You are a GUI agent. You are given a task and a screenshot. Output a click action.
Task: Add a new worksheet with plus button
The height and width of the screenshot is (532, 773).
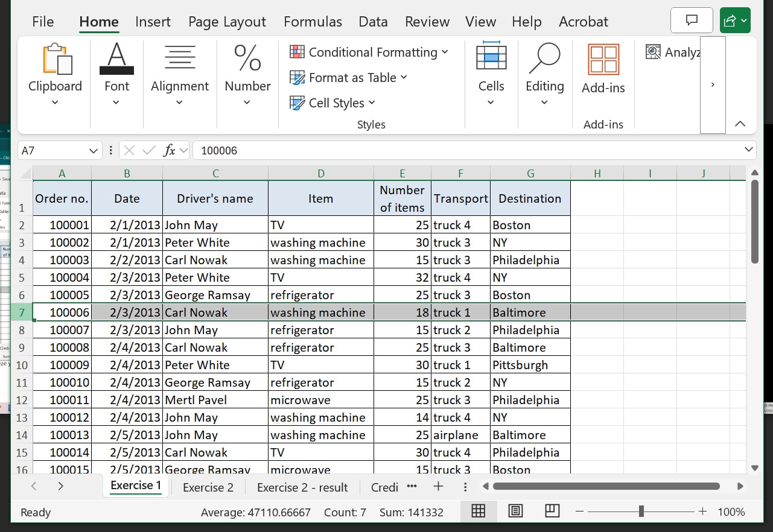click(x=438, y=486)
